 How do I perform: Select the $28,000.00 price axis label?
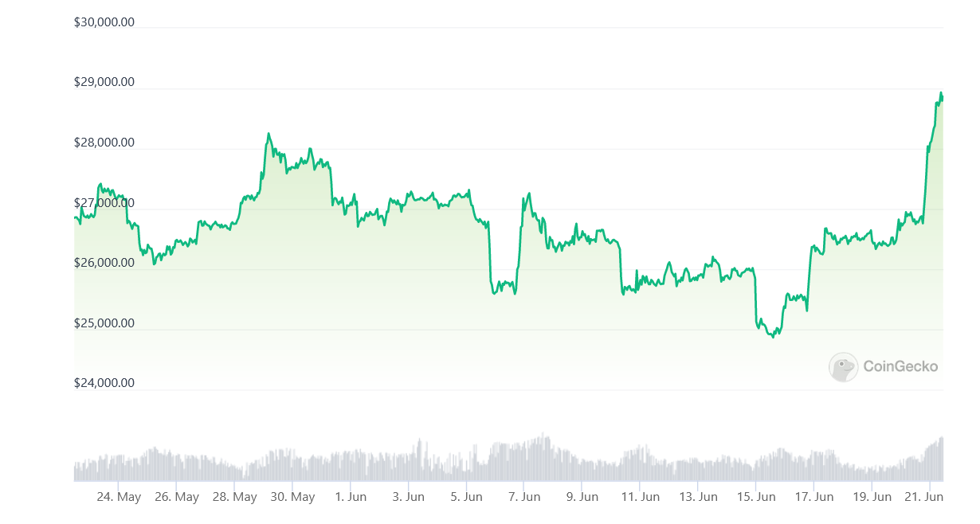(104, 143)
